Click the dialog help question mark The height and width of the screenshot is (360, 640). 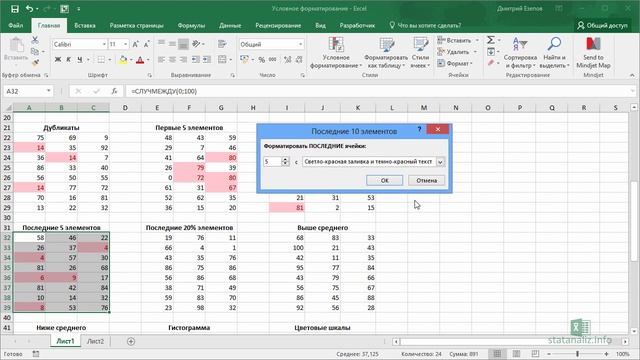[x=419, y=130]
